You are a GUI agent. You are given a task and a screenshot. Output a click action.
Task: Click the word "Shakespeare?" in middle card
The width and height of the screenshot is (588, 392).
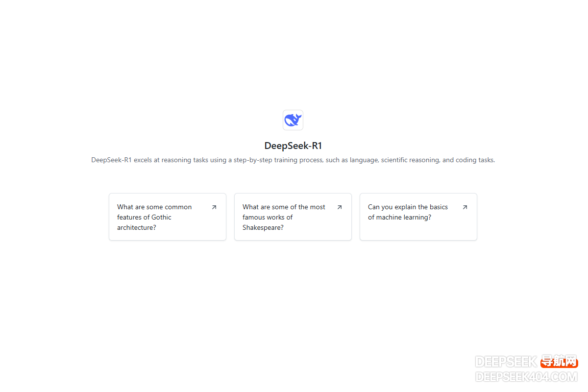point(263,228)
